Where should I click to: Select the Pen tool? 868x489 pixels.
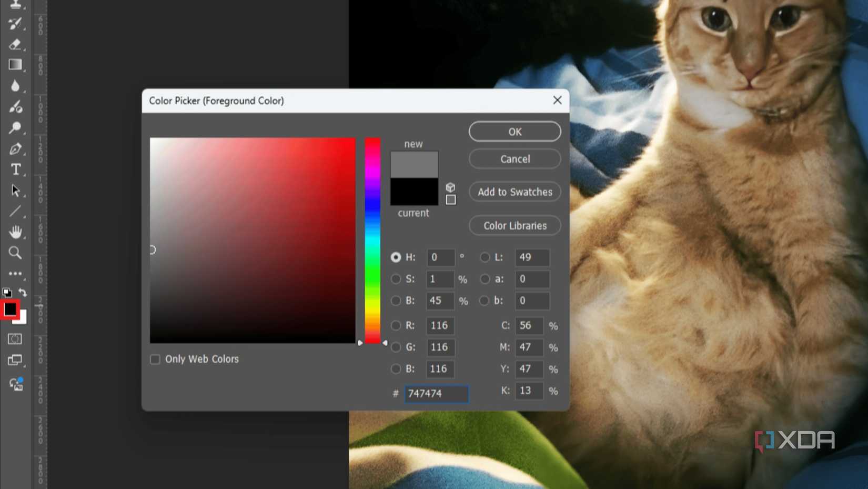pyautogui.click(x=15, y=150)
